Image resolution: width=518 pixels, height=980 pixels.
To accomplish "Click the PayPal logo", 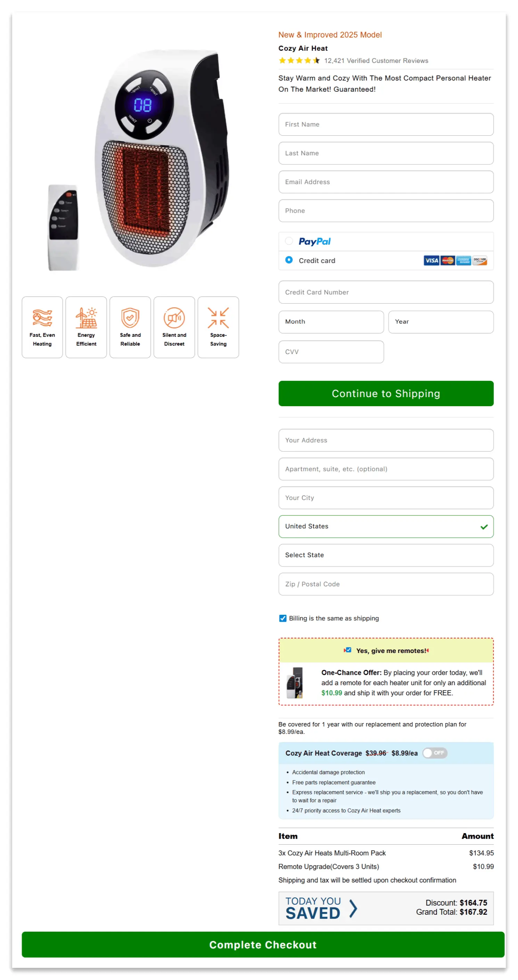I will pos(314,241).
